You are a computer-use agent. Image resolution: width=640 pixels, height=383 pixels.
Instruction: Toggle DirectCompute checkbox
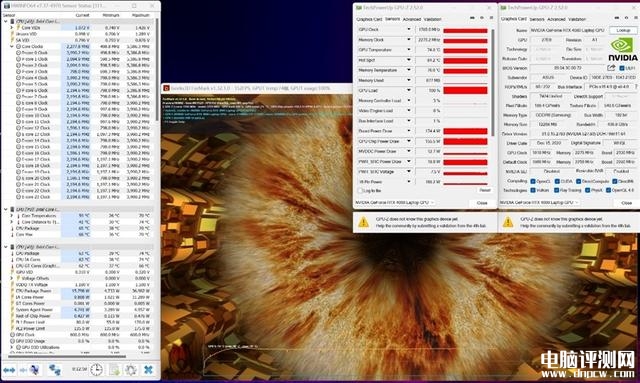(578, 181)
